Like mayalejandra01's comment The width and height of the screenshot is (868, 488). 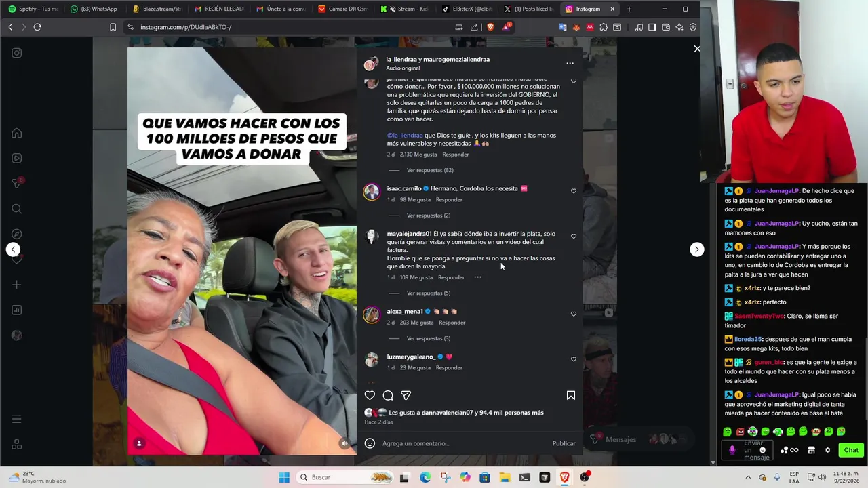574,237
